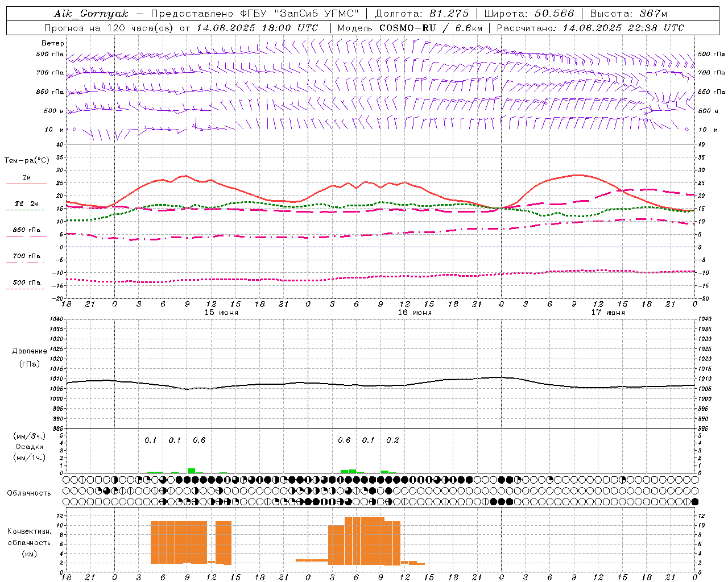Click the 17 июня date label

(x=608, y=313)
